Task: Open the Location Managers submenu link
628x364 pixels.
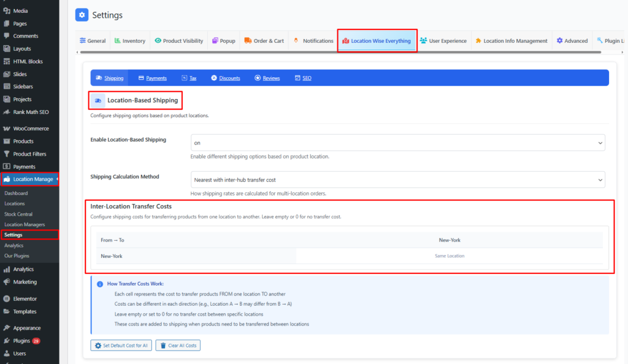Action: [x=25, y=225]
